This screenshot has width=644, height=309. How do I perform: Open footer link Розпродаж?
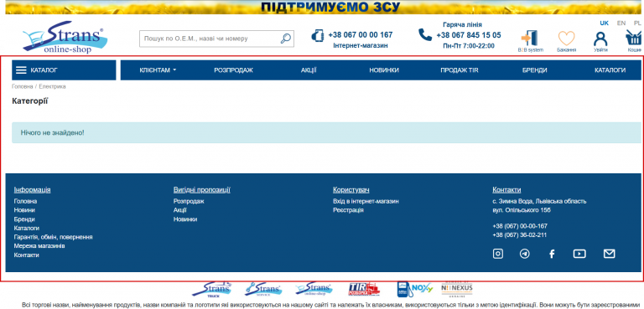(189, 201)
